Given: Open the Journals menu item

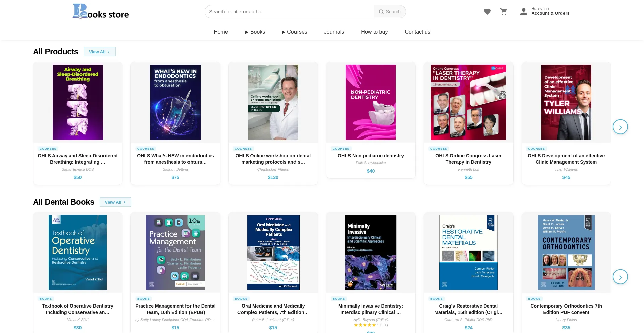Looking at the screenshot, I should coord(334,32).
